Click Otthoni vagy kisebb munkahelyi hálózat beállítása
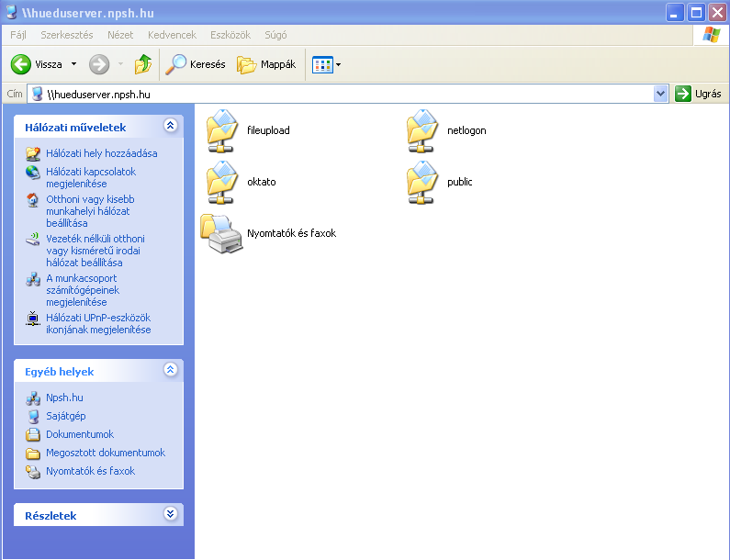The width and height of the screenshot is (730, 560). pyautogui.click(x=90, y=211)
